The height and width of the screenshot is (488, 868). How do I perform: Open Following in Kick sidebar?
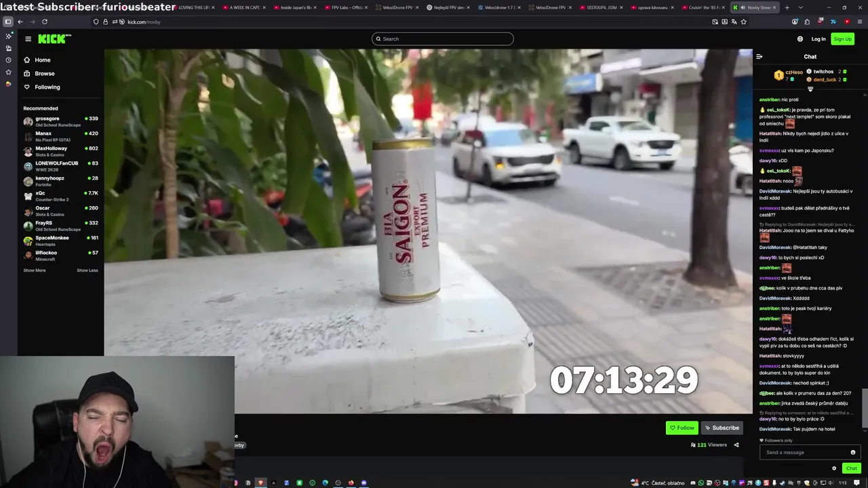point(47,87)
